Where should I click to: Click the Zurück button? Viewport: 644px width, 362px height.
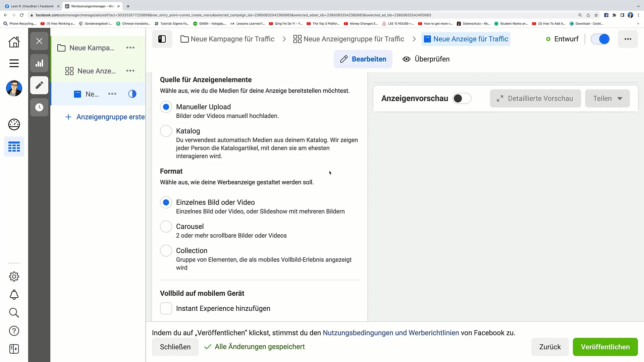550,347
